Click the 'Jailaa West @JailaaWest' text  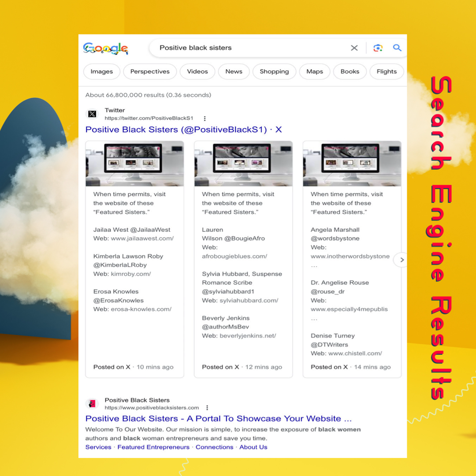coord(132,230)
